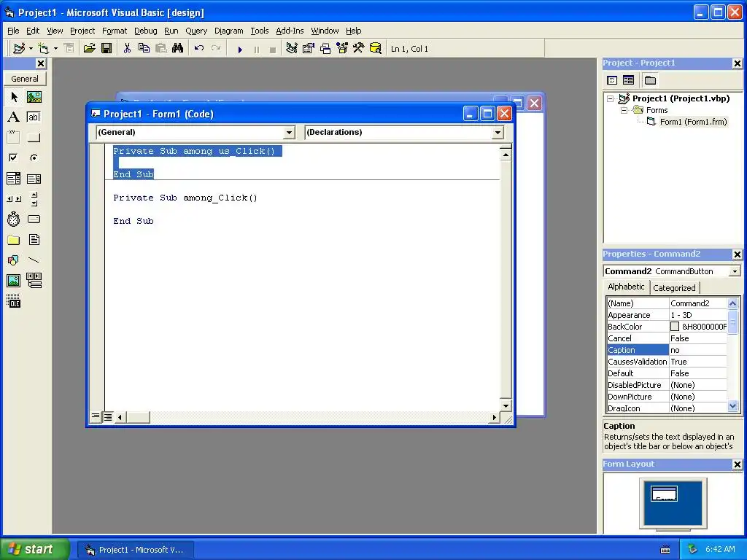Image resolution: width=747 pixels, height=560 pixels.
Task: Select the Image control tool
Action: coord(13,281)
